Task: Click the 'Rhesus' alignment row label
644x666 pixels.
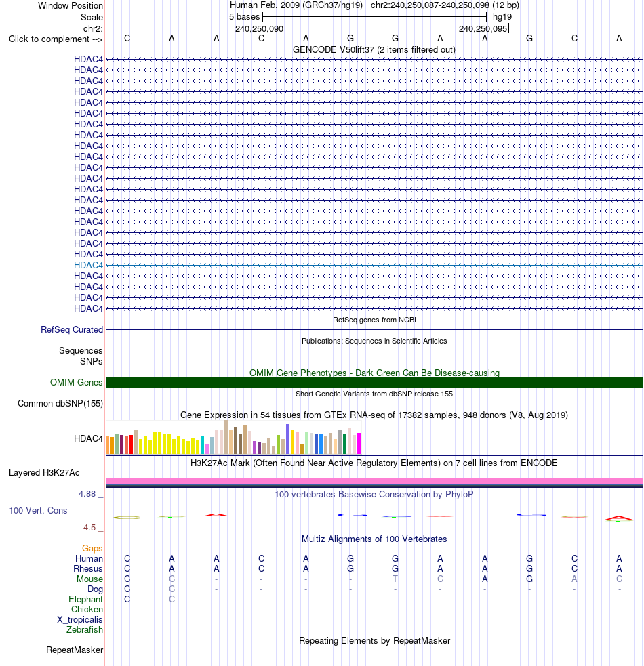Action: click(88, 568)
